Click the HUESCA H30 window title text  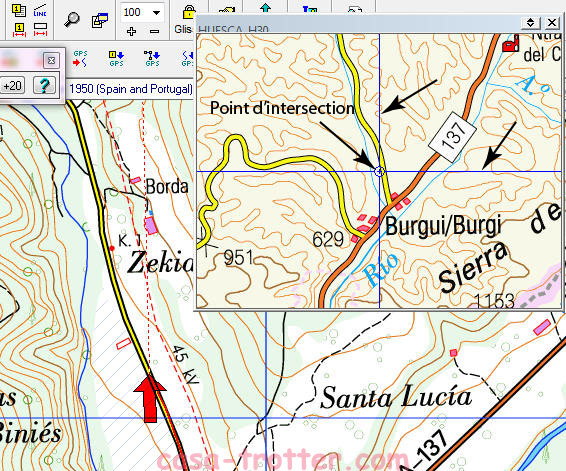234,29
